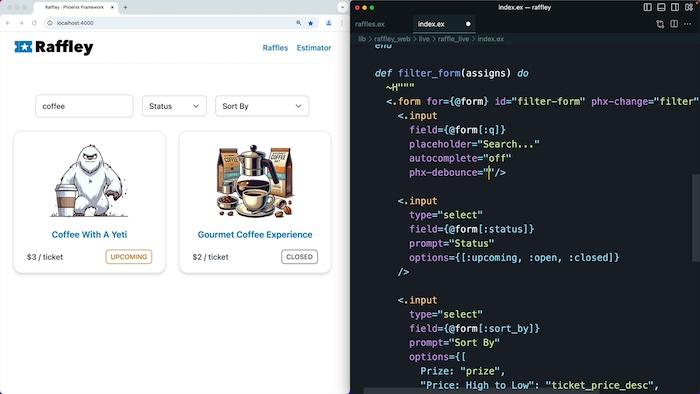Open the browser profile avatar icon
The width and height of the screenshot is (700, 394).
[x=329, y=23]
